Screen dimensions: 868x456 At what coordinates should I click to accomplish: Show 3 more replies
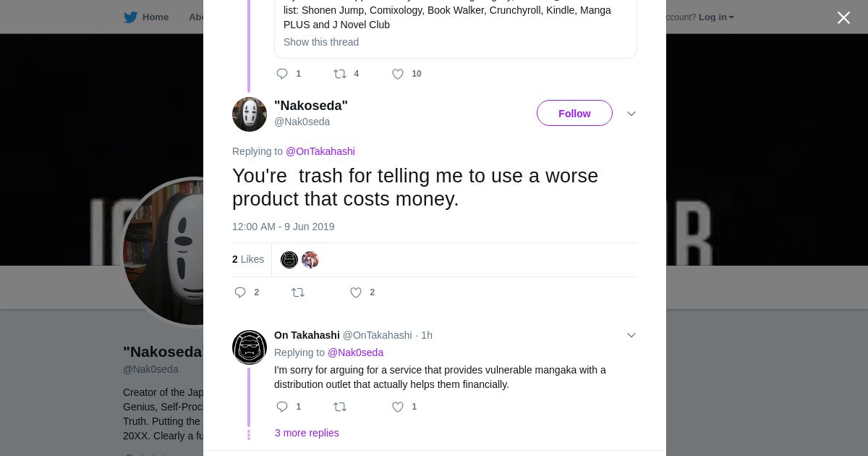pos(307,433)
